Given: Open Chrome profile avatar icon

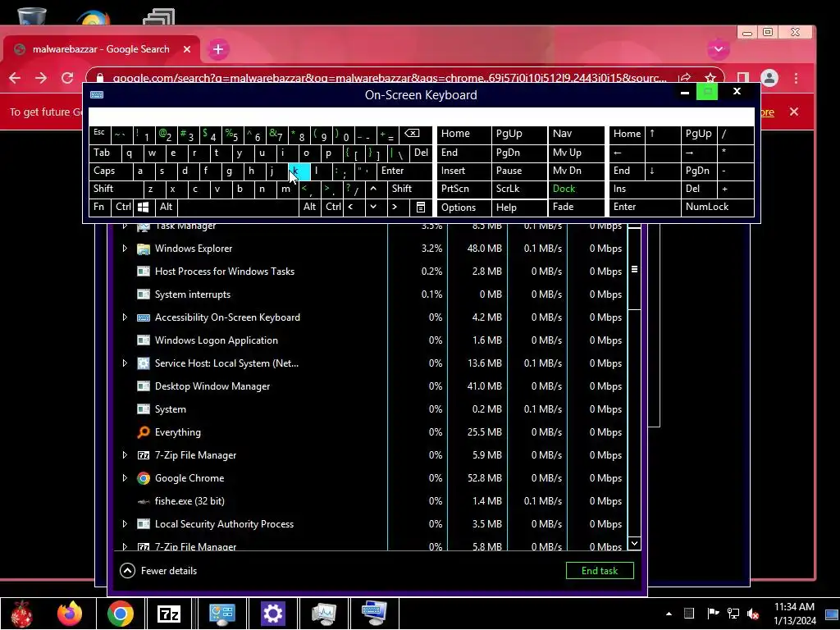Looking at the screenshot, I should tap(769, 78).
